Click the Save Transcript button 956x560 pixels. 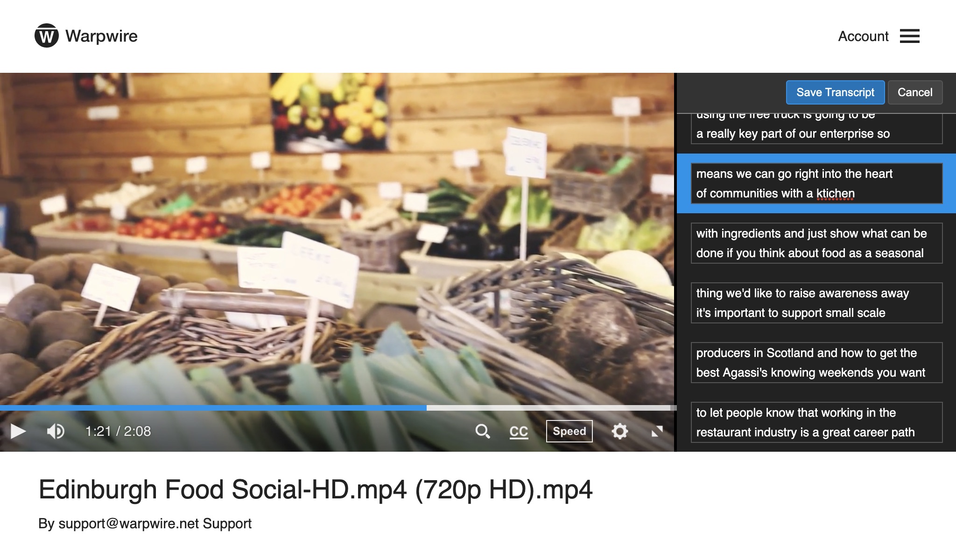(x=835, y=92)
